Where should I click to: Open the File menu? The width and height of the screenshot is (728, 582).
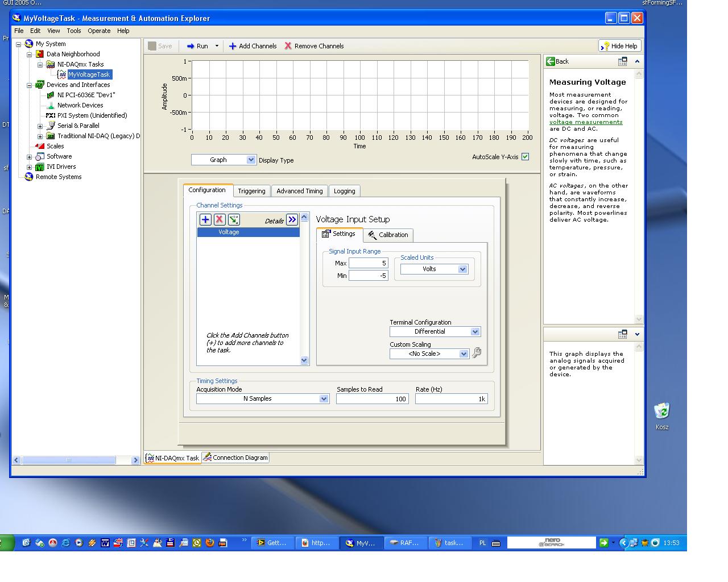19,31
